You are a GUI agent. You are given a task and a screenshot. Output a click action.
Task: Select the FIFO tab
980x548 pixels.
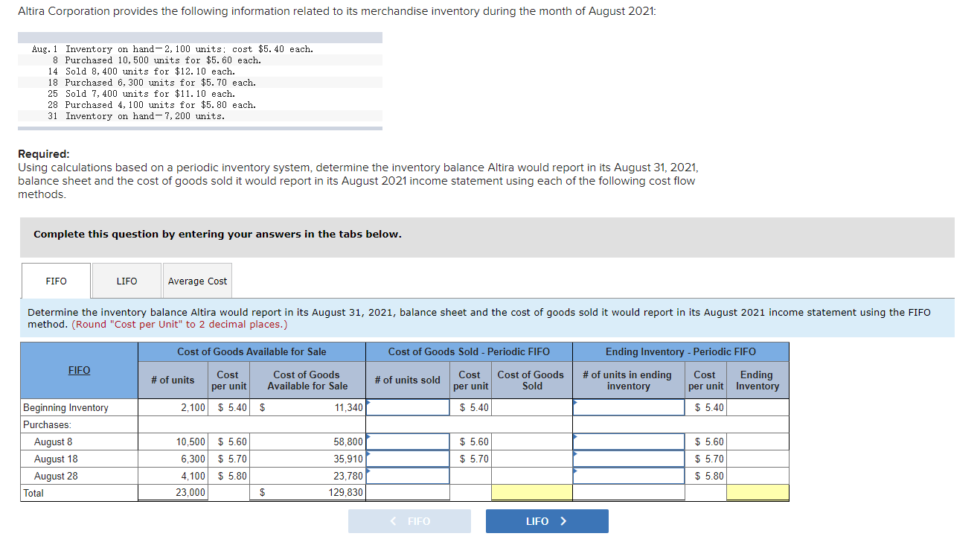56,281
